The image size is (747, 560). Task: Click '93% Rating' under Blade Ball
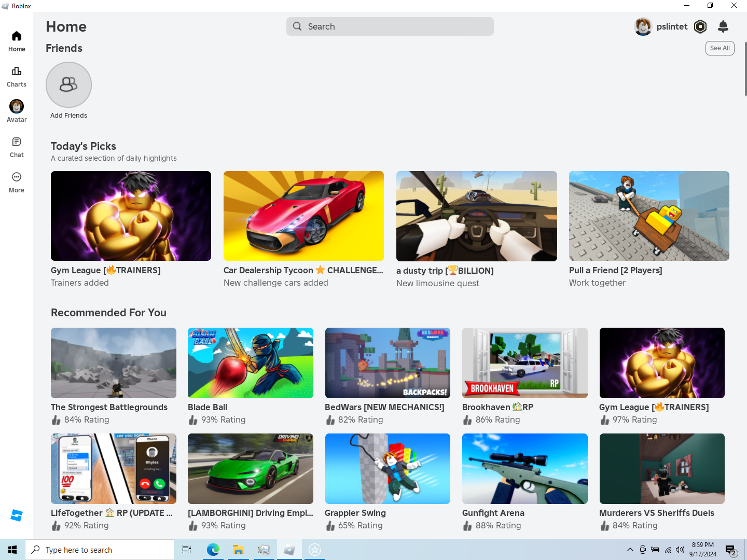[224, 419]
